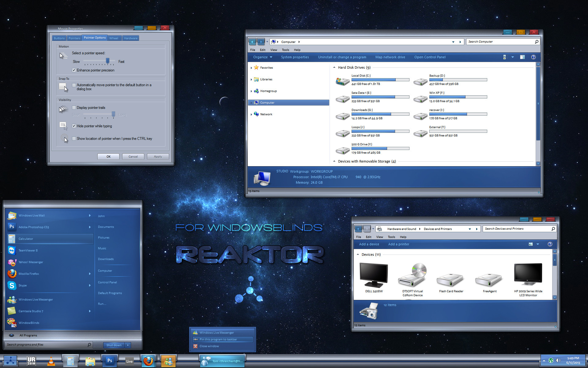
Task: Collapse the Devices (11) group
Action: (x=358, y=255)
